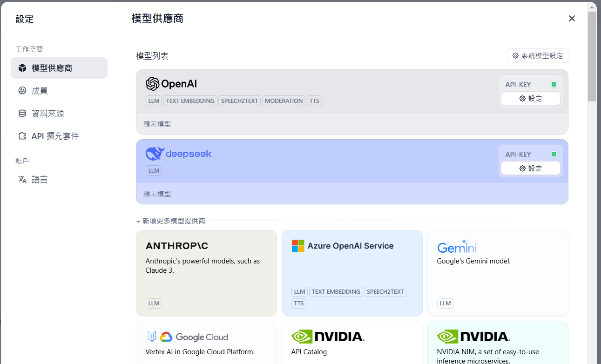Screen dimensions: 601x364
Task: Select the NVIDIA NIM description text
Action: (x=488, y=356)
